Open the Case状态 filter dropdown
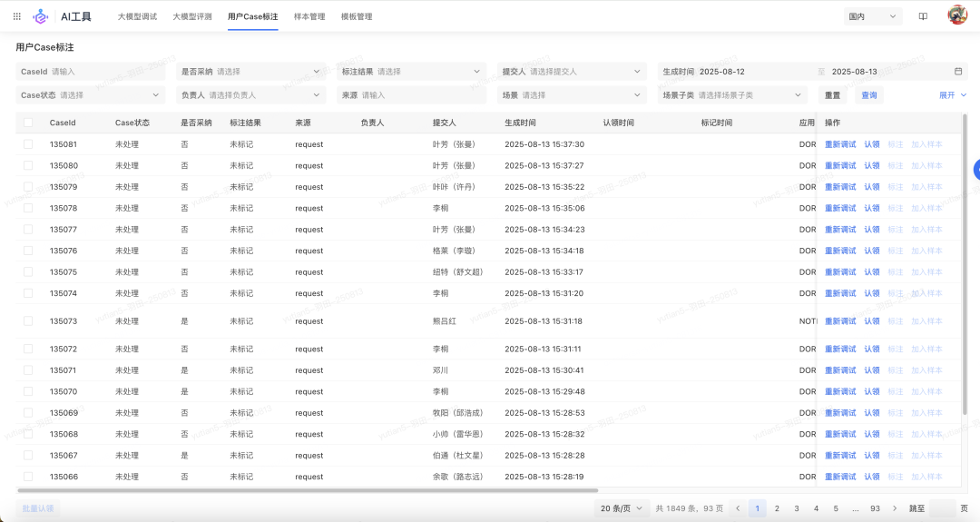Viewport: 980px width, 522px height. coord(90,95)
